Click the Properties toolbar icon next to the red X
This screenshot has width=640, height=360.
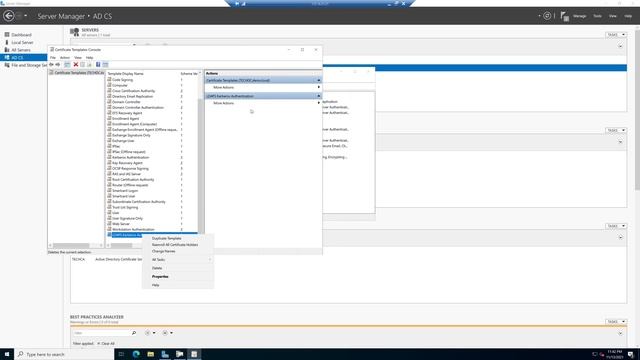click(82, 64)
